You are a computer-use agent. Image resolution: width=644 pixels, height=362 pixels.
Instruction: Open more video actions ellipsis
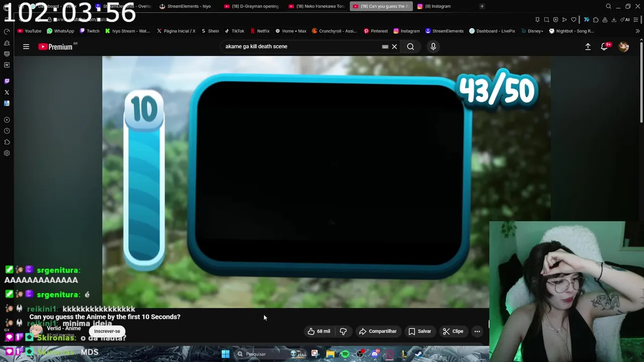477,331
